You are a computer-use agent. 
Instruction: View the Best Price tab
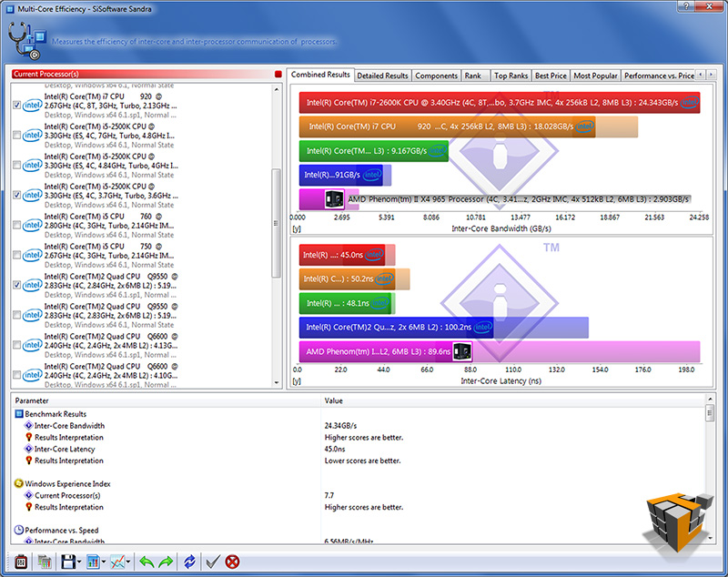coord(551,76)
